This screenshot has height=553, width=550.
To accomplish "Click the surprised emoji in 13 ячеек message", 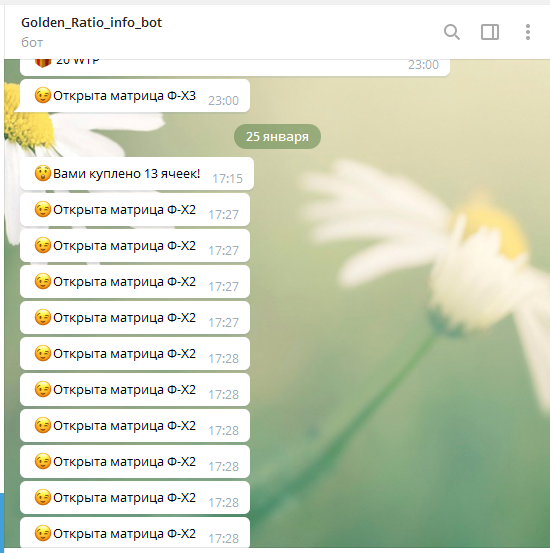I will 43,174.
